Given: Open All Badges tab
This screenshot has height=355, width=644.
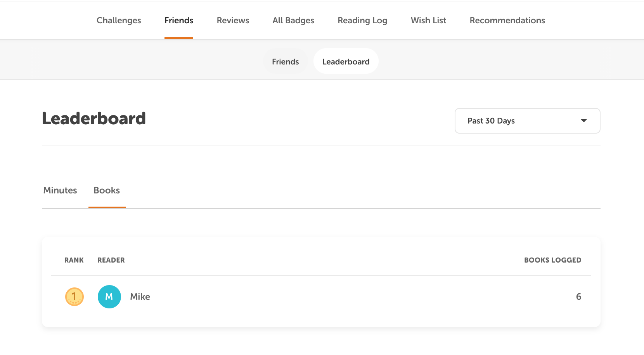Looking at the screenshot, I should 293,20.
